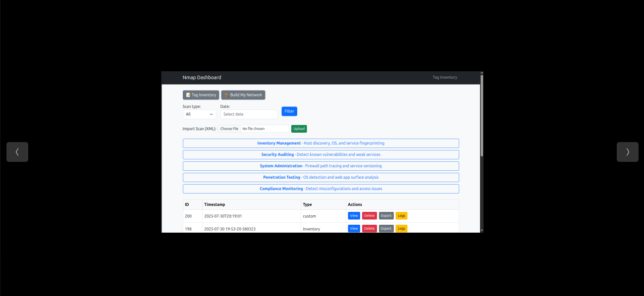The height and width of the screenshot is (296, 644).
Task: Click the Type column header
Action: pos(323,204)
